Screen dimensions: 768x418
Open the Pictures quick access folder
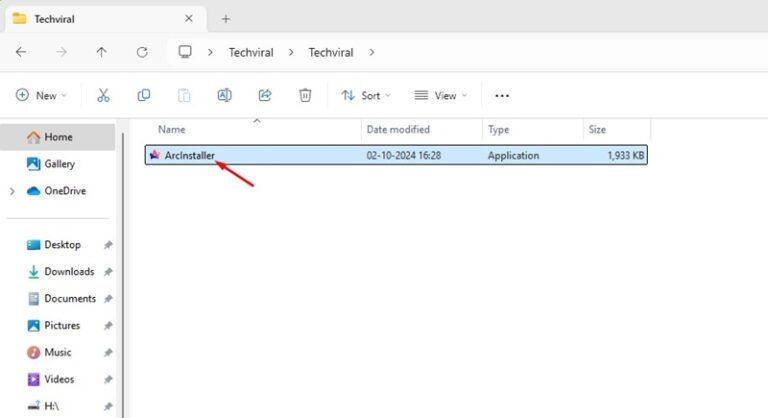tap(57, 325)
